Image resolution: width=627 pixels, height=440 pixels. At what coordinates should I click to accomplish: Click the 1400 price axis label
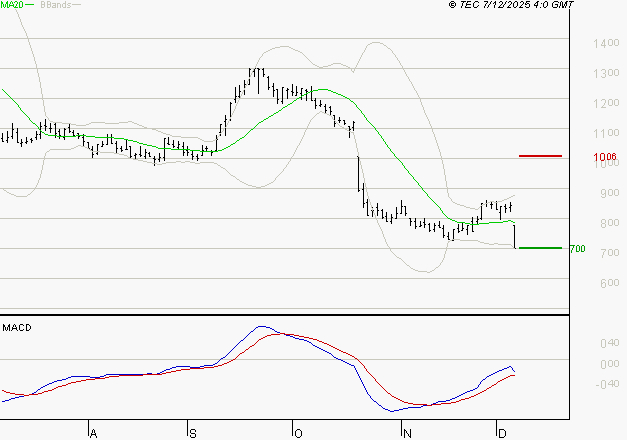pos(606,43)
